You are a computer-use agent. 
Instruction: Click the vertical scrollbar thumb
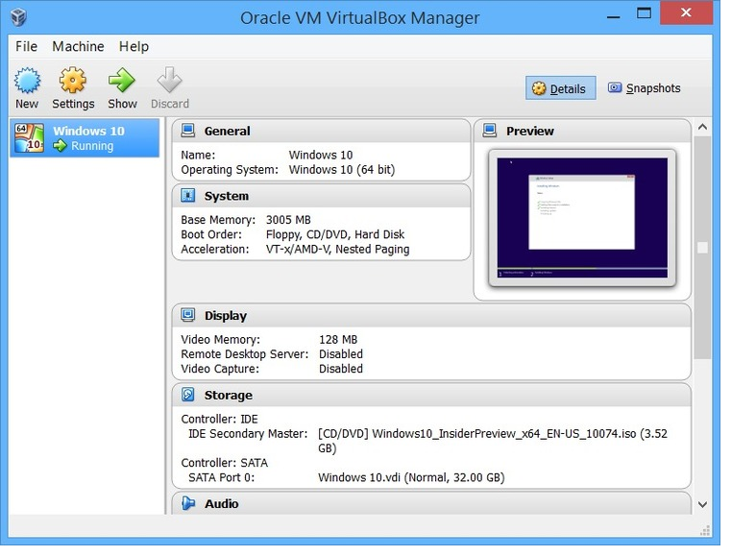(702, 248)
